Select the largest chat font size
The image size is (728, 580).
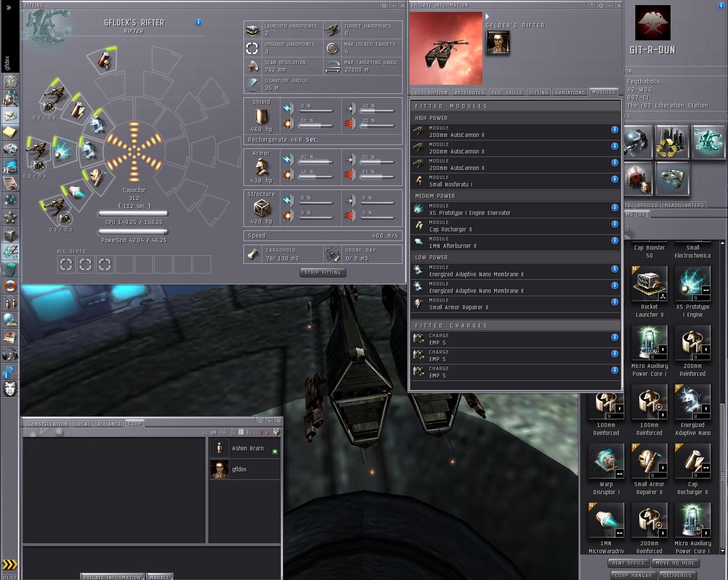[x=222, y=432]
